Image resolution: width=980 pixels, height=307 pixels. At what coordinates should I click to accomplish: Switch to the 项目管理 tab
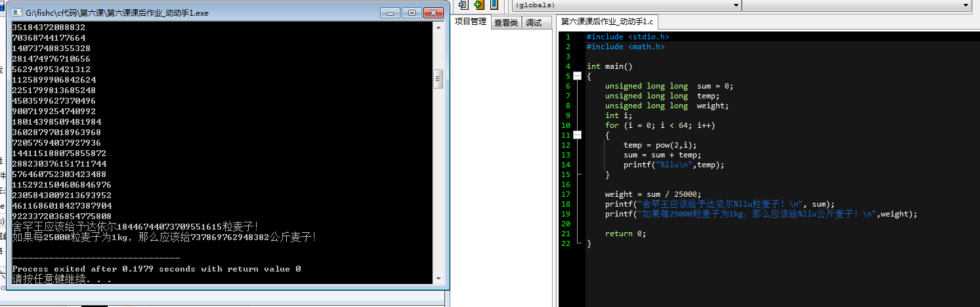tap(471, 22)
